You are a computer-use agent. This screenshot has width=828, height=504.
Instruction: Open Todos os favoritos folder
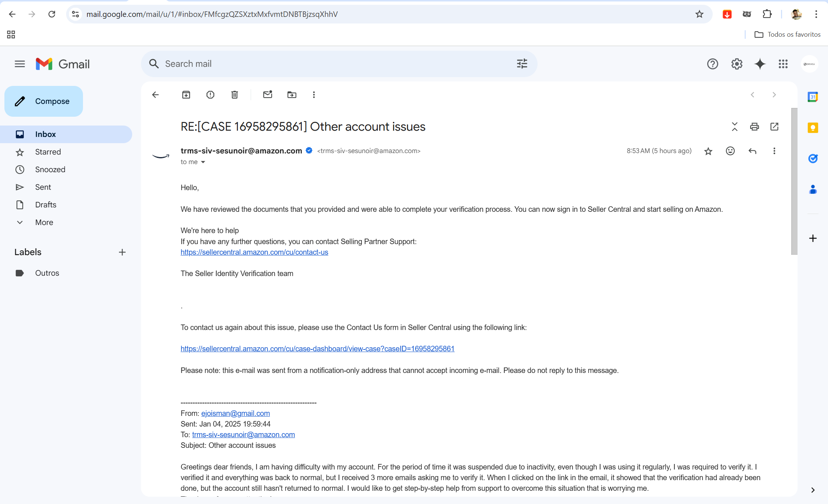(787, 35)
